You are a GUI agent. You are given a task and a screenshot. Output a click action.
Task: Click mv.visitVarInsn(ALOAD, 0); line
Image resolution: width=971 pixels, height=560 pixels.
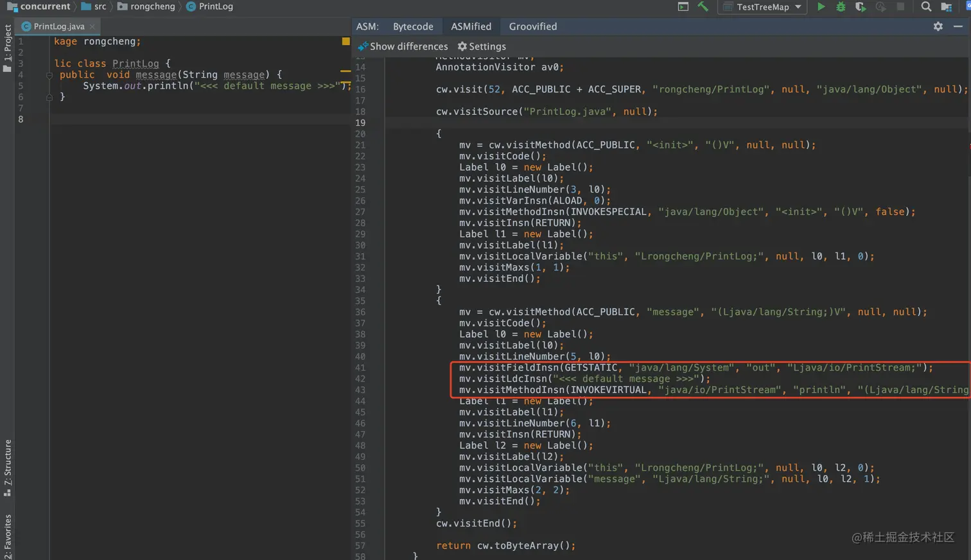(x=535, y=201)
